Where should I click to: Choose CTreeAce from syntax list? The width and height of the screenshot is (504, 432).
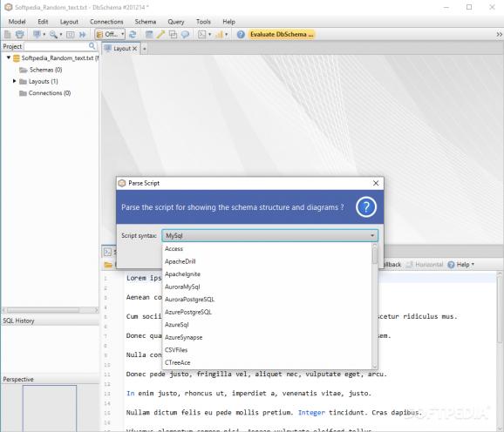click(x=267, y=362)
